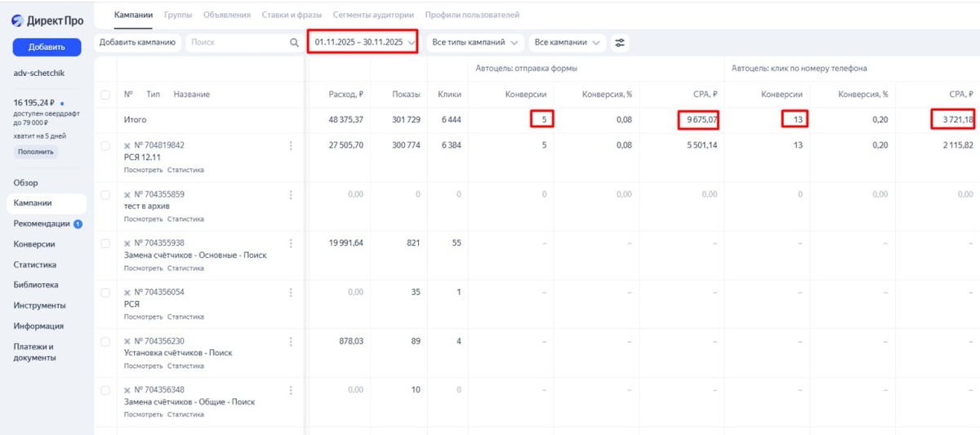Click the search magnifier icon
The width and height of the screenshot is (980, 435).
294,42
